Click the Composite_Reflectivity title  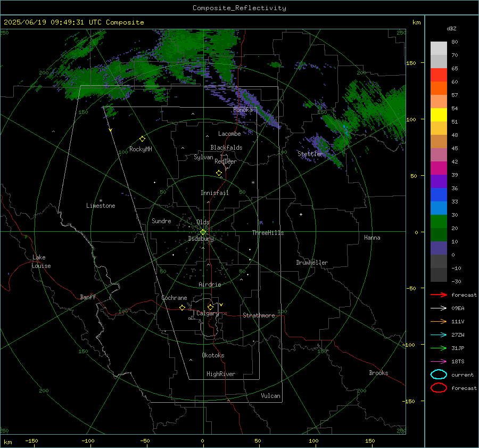click(240, 8)
